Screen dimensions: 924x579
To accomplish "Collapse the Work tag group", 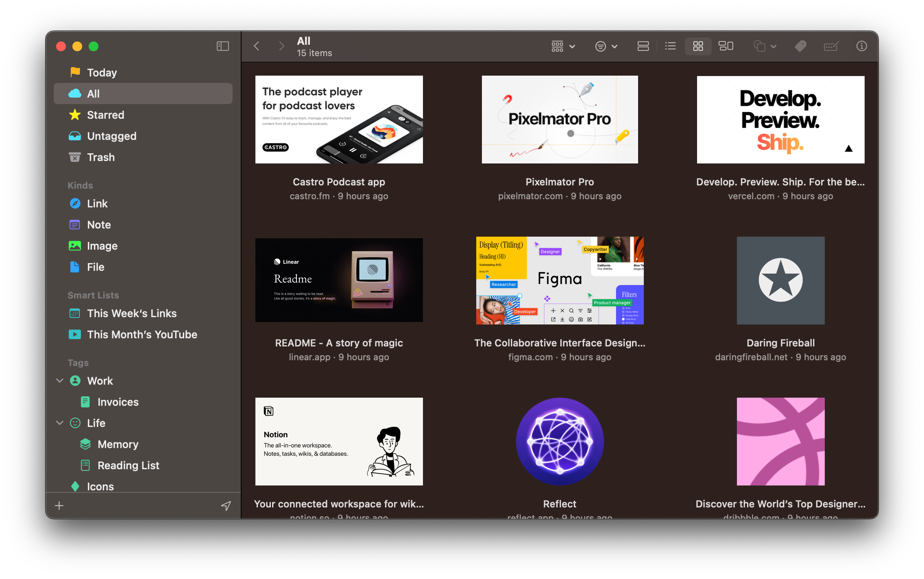I will (x=60, y=381).
